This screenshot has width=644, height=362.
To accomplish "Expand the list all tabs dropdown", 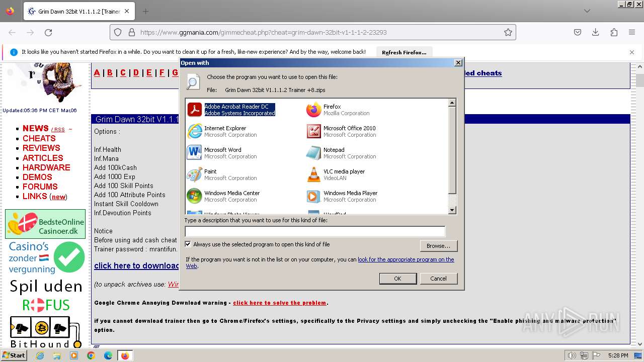I will click(x=587, y=11).
